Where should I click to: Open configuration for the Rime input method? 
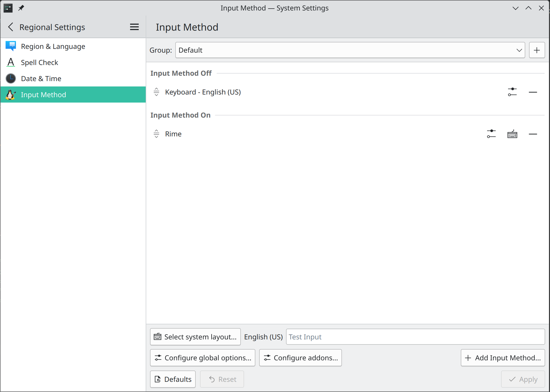point(491,134)
